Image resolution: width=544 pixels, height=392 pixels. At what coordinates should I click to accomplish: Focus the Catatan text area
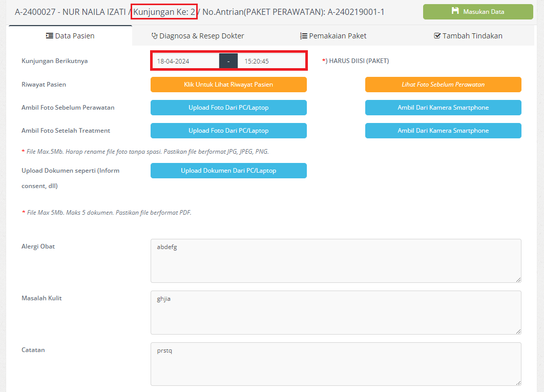336,364
